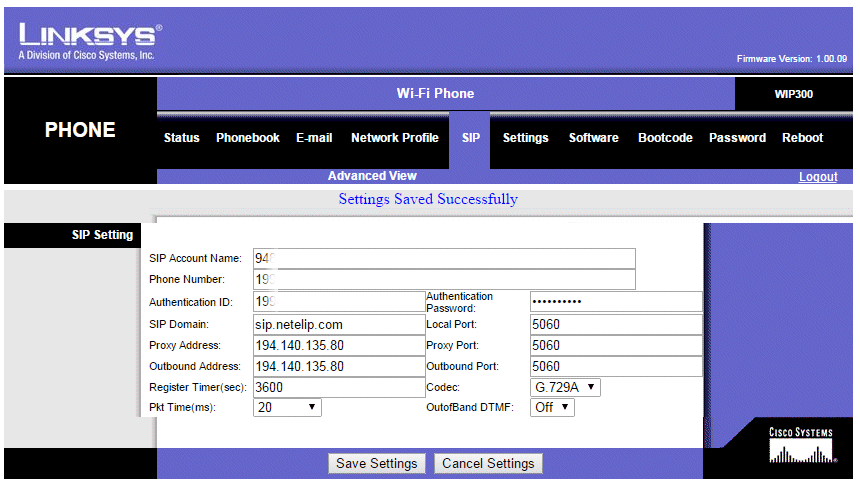Click the Advanced View link
Viewport: 860px width, 486px height.
coord(372,176)
